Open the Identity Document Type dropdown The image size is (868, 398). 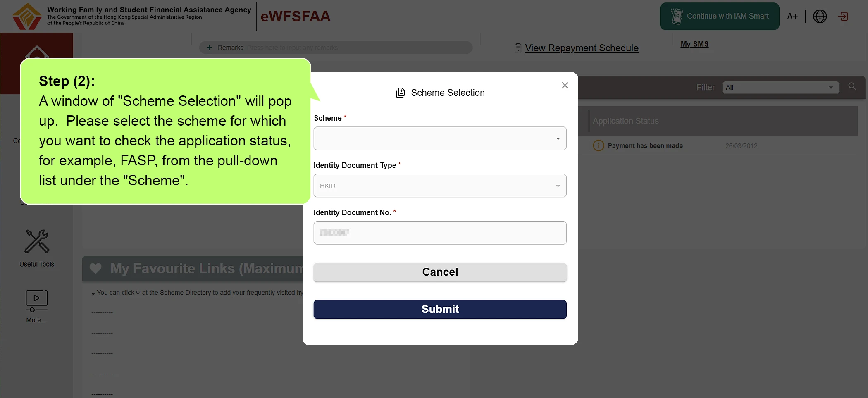coord(440,186)
